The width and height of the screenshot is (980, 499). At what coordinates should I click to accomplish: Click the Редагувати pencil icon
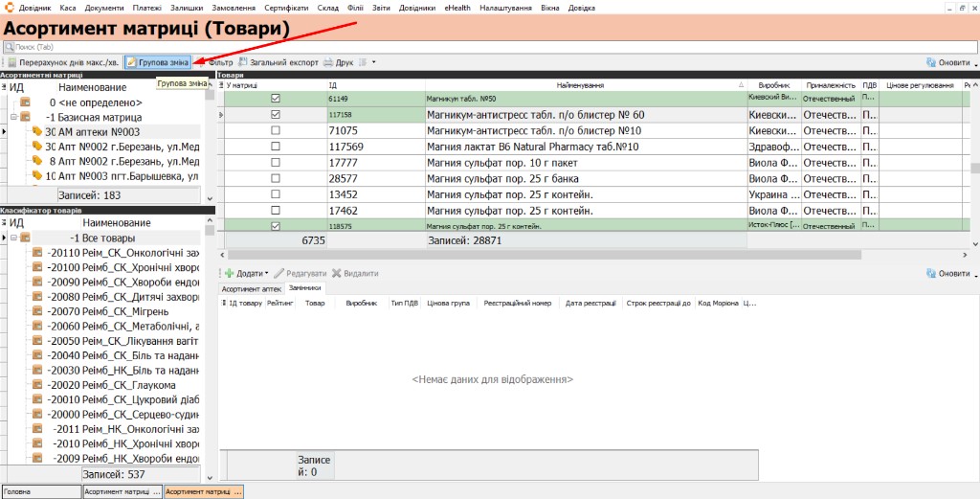tap(278, 273)
